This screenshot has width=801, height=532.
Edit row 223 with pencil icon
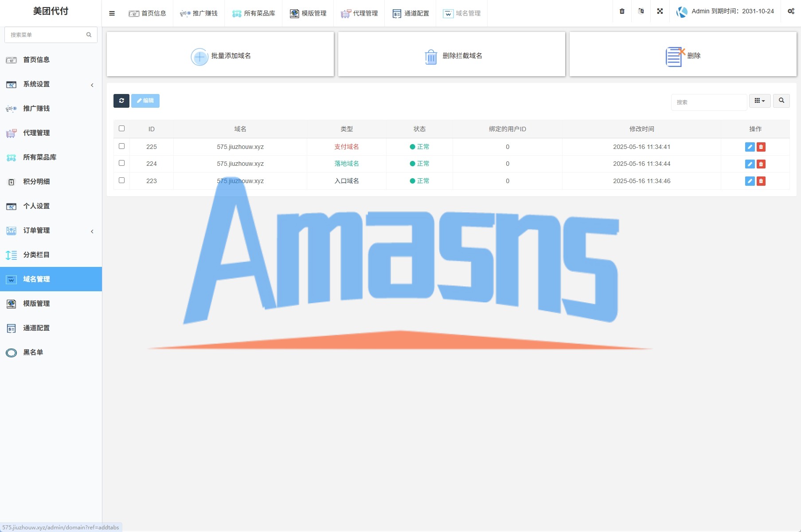tap(750, 181)
